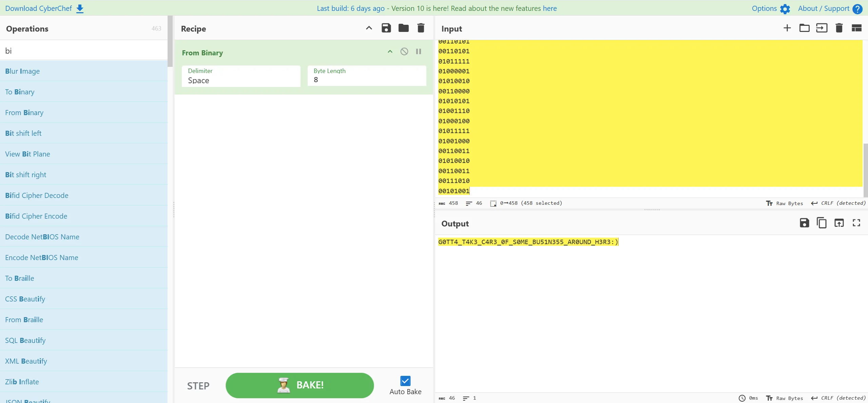The width and height of the screenshot is (868, 403).
Task: Toggle the Auto Bake checkbox
Action: (x=405, y=381)
